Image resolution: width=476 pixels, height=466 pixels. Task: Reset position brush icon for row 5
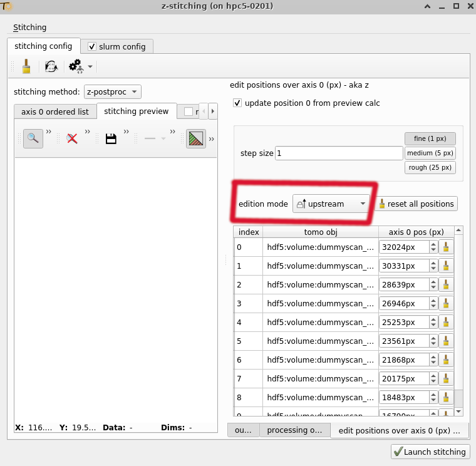point(446,341)
